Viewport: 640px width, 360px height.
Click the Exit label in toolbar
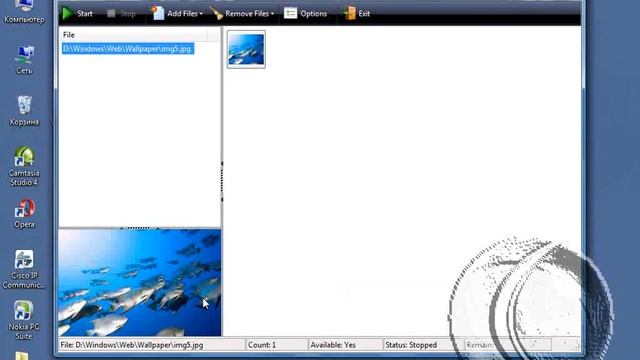364,13
